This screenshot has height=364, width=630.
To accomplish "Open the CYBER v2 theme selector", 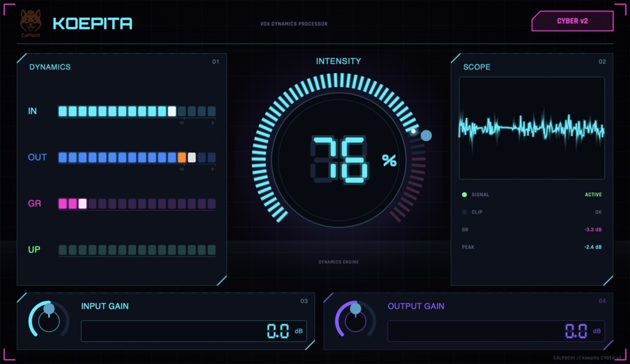I will [x=572, y=21].
